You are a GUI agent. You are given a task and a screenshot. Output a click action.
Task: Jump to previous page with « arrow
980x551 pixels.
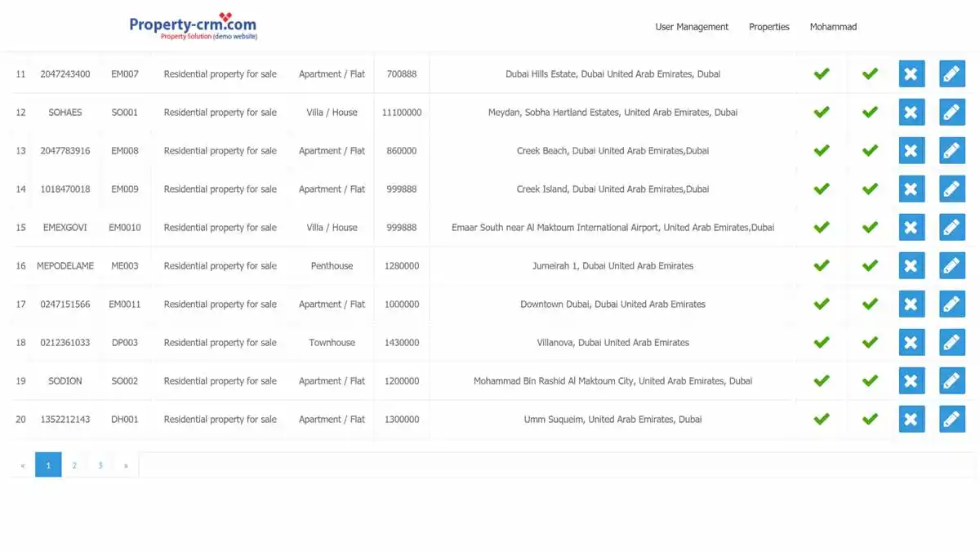pyautogui.click(x=23, y=465)
